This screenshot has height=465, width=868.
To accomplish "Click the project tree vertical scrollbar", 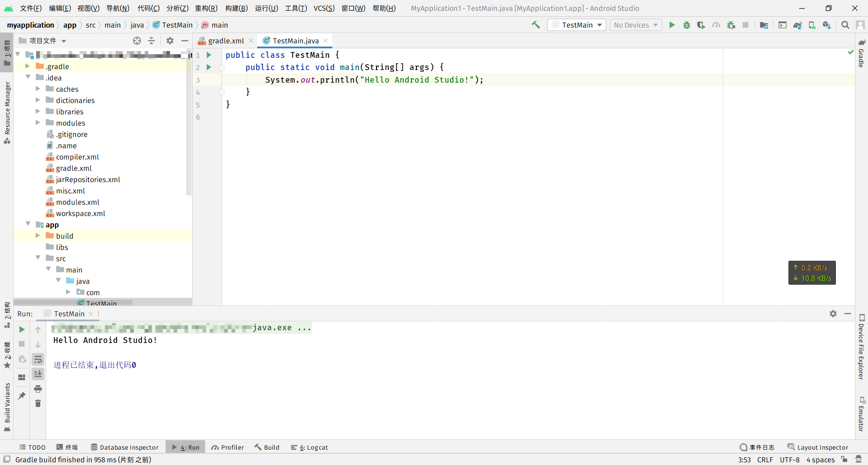I will pyautogui.click(x=189, y=122).
